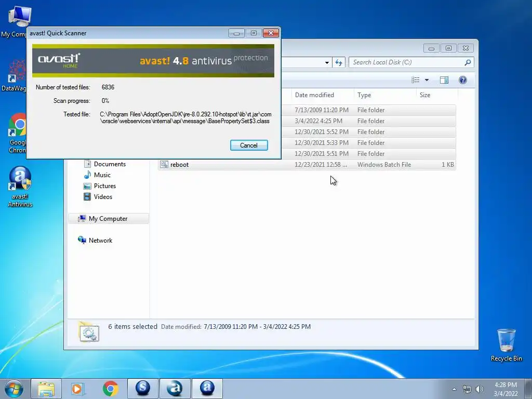Viewport: 532px width, 399px height.
Task: Sort files by Type column
Action: (x=385, y=95)
